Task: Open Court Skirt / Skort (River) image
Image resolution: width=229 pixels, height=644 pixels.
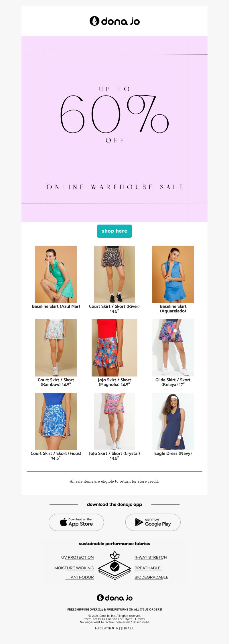Action: pos(114,274)
